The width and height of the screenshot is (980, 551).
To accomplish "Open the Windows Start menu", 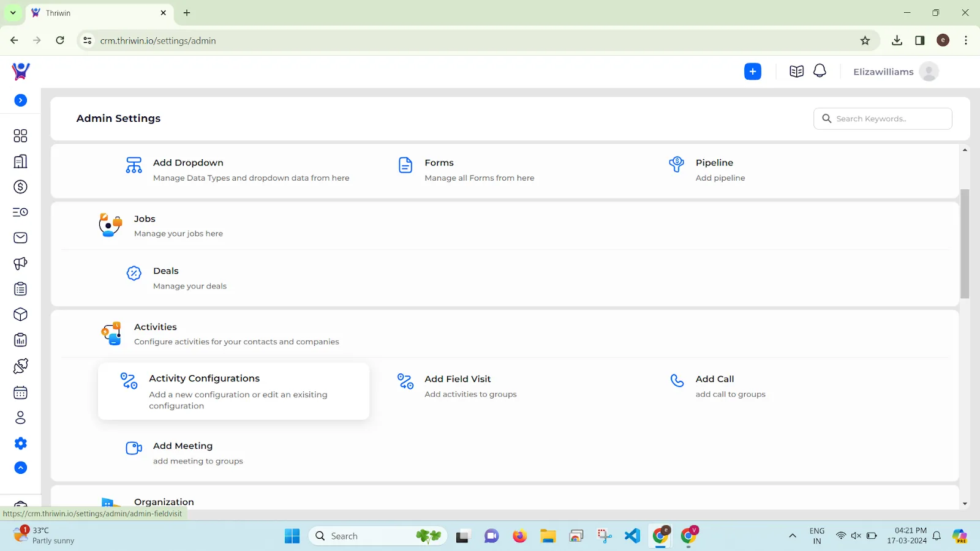I will click(x=292, y=536).
